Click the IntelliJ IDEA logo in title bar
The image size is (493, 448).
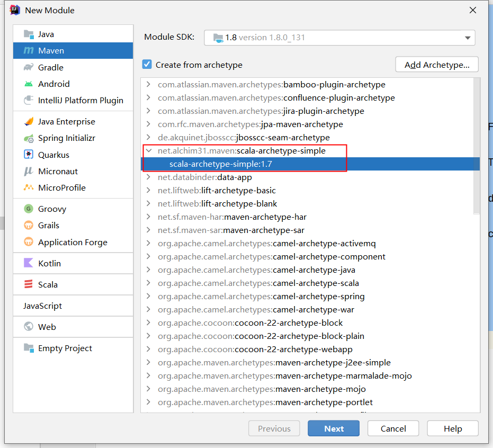pos(15,10)
